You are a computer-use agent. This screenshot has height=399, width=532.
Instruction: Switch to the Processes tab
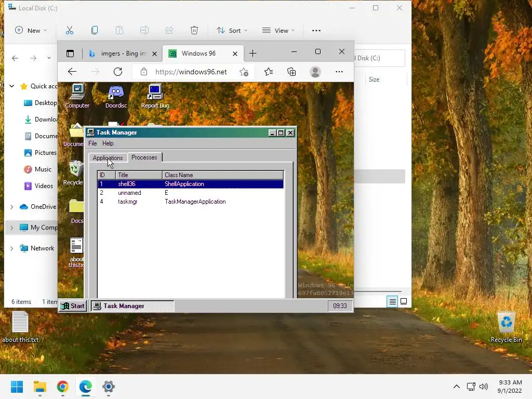[x=144, y=157]
